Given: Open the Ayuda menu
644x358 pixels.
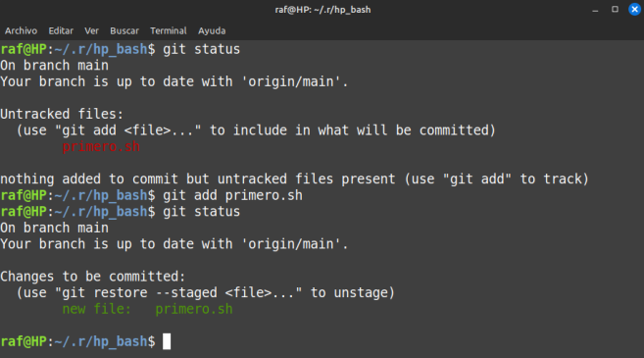Looking at the screenshot, I should [212, 30].
